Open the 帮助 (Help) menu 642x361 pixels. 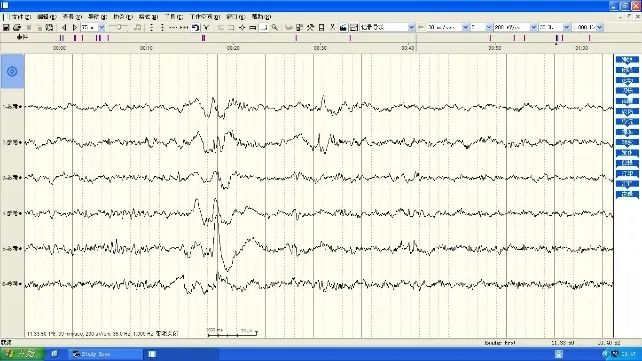[261, 17]
